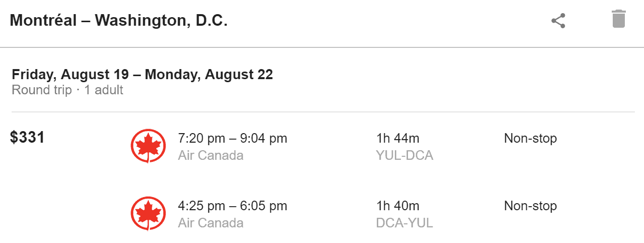Select the 4:25 pm – 6:05 pm return flight

click(x=232, y=206)
